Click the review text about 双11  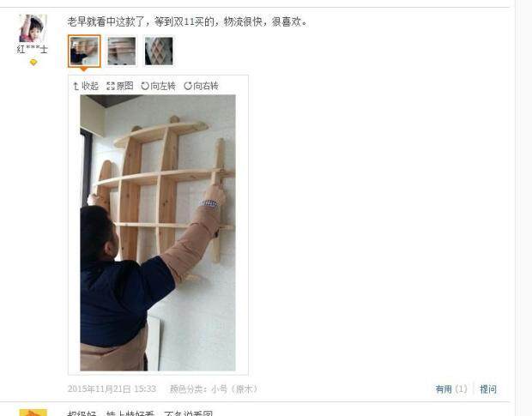pos(188,21)
